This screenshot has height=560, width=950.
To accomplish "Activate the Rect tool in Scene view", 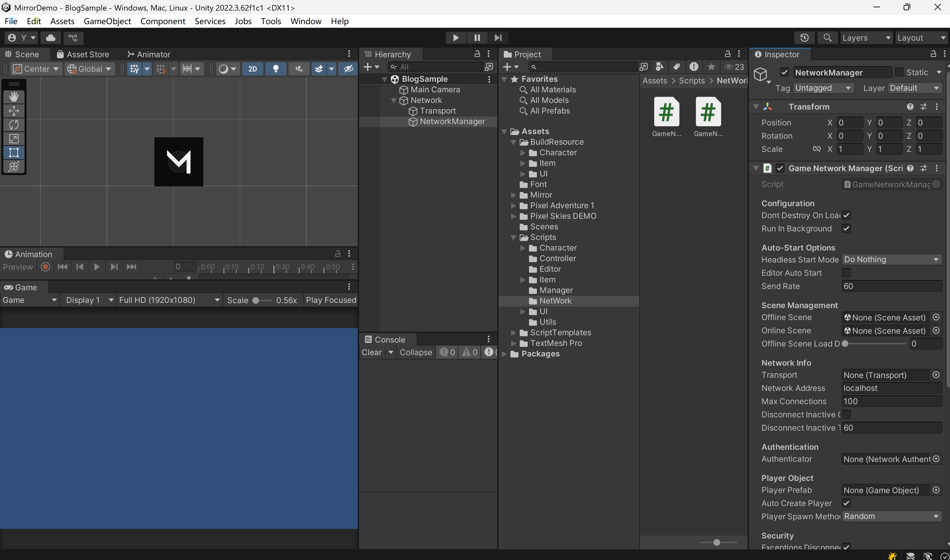I will [14, 153].
